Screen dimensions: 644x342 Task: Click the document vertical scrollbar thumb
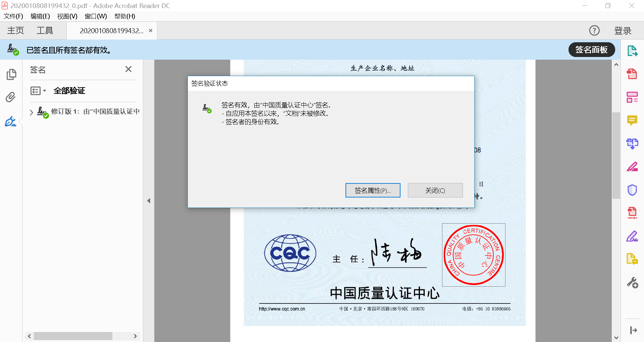(x=616, y=155)
